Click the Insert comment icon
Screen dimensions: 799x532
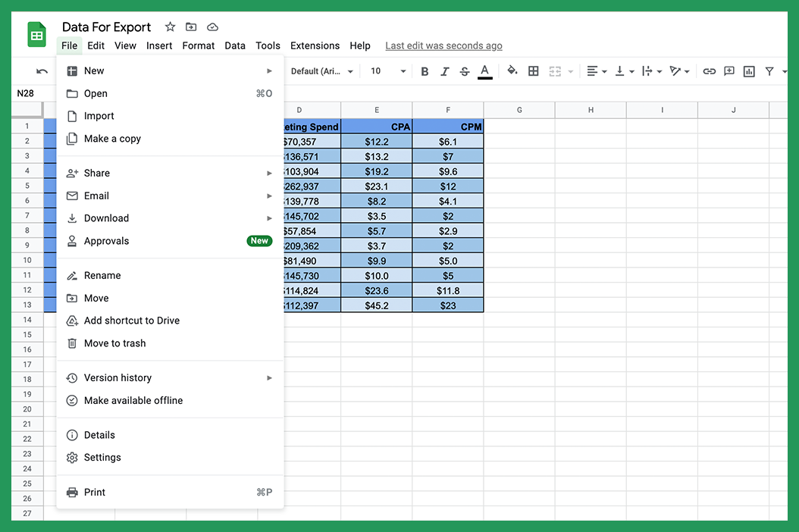click(x=728, y=70)
